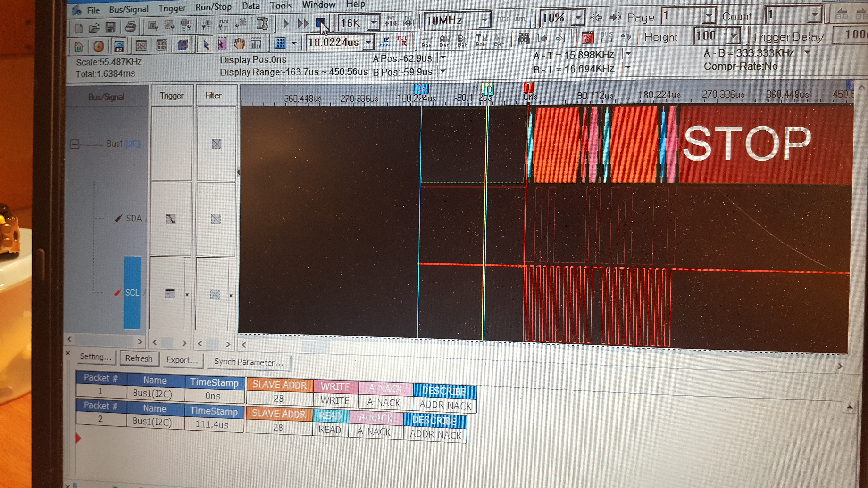
Task: Click the jump to next edge icon
Action: [x=561, y=38]
